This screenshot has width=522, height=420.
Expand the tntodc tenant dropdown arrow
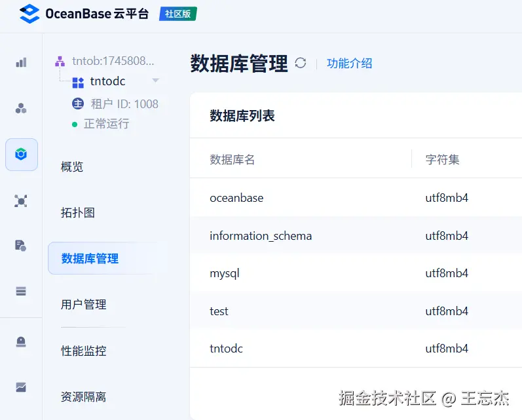(155, 81)
